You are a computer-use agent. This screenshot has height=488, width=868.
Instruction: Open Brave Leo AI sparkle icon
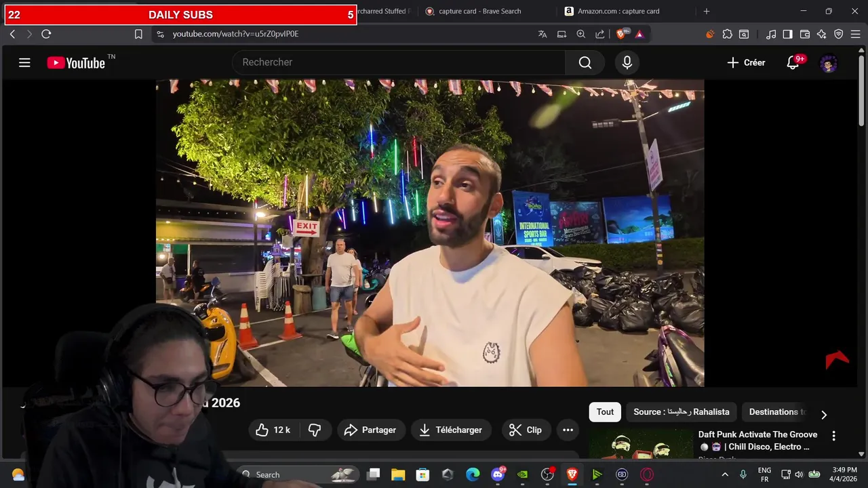[822, 34]
